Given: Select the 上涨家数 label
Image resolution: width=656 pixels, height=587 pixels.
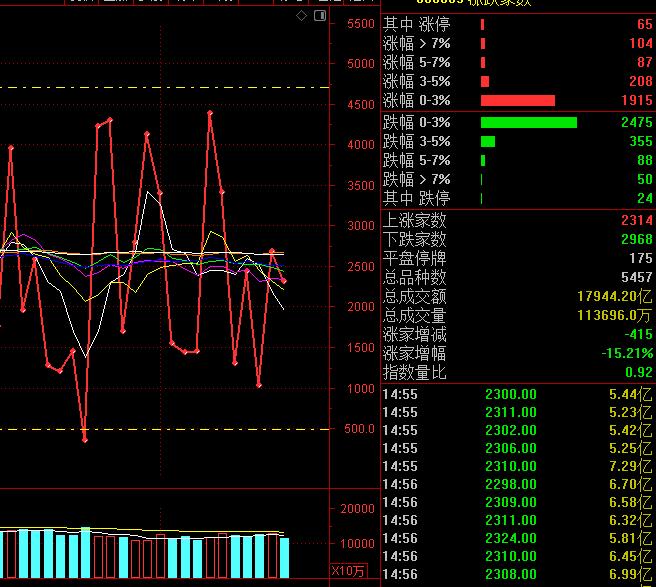Looking at the screenshot, I should [415, 220].
